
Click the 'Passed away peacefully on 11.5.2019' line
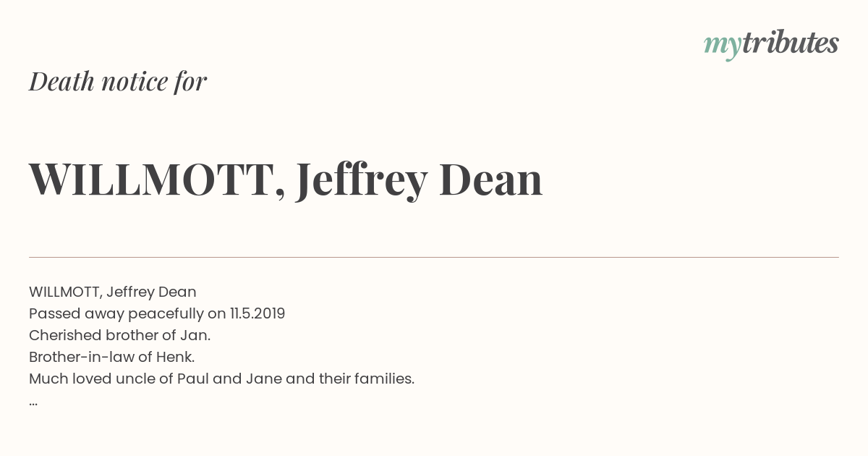click(157, 313)
